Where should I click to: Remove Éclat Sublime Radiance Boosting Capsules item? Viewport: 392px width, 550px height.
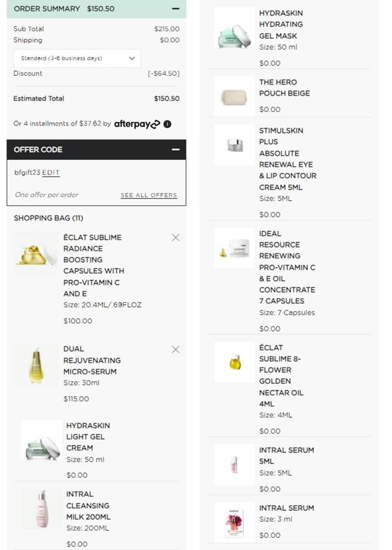coord(176,238)
